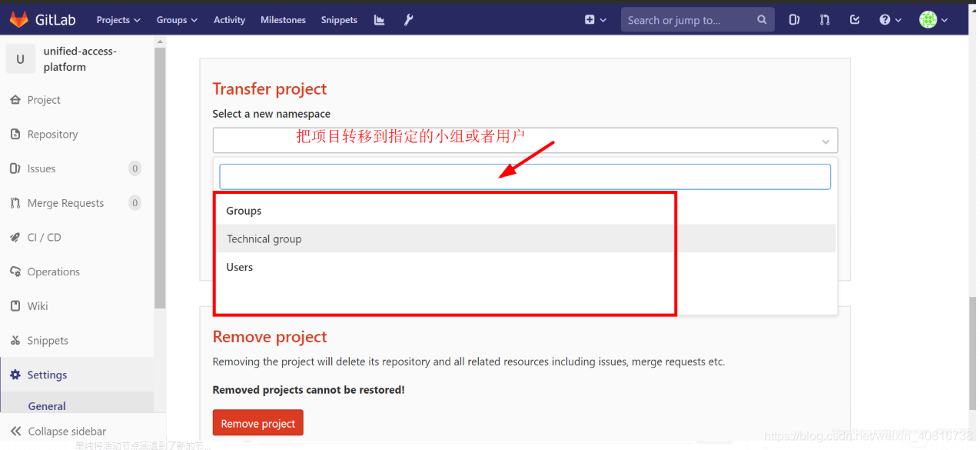Go to Activity page
980x450 pixels.
pos(229,20)
